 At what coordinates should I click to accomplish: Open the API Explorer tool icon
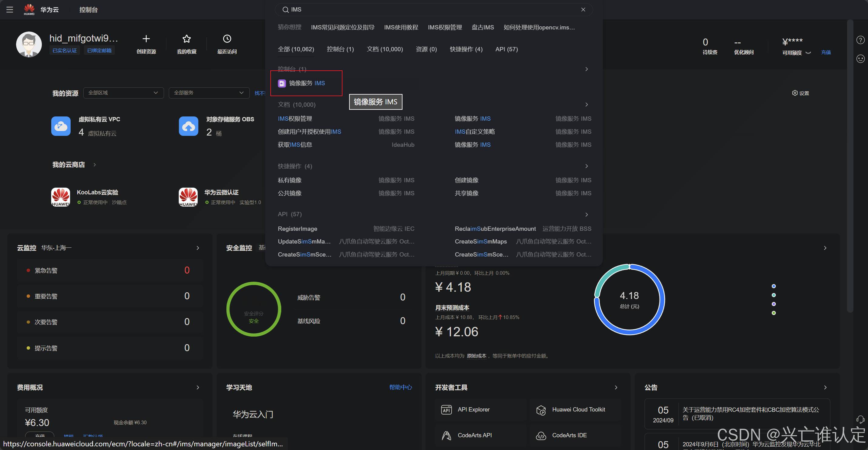pos(446,410)
